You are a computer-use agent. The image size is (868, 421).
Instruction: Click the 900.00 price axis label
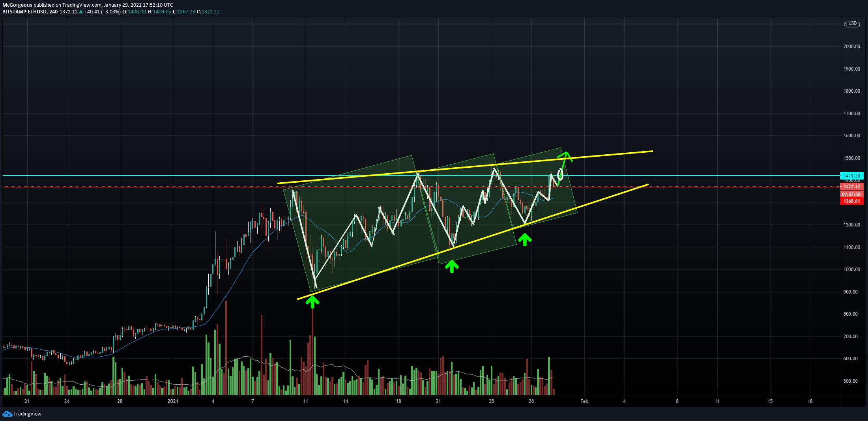(851, 292)
